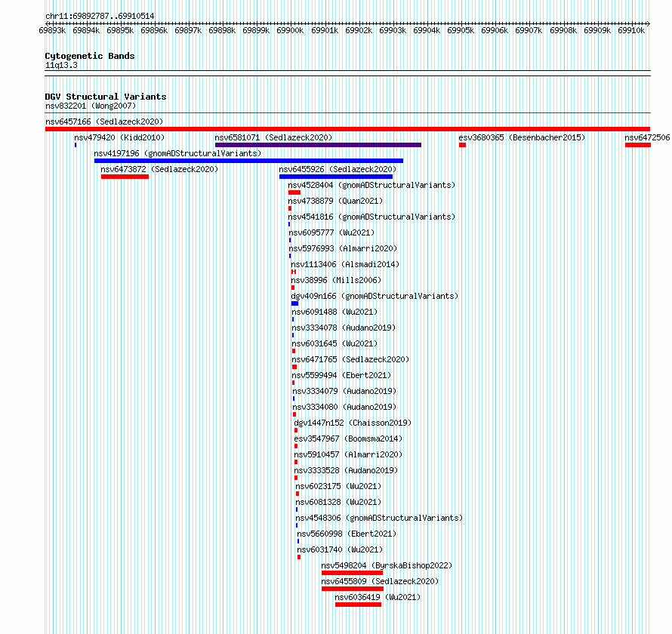Open the nsv6472506 variant label
Screen dimensions: 672x634
tap(647, 137)
